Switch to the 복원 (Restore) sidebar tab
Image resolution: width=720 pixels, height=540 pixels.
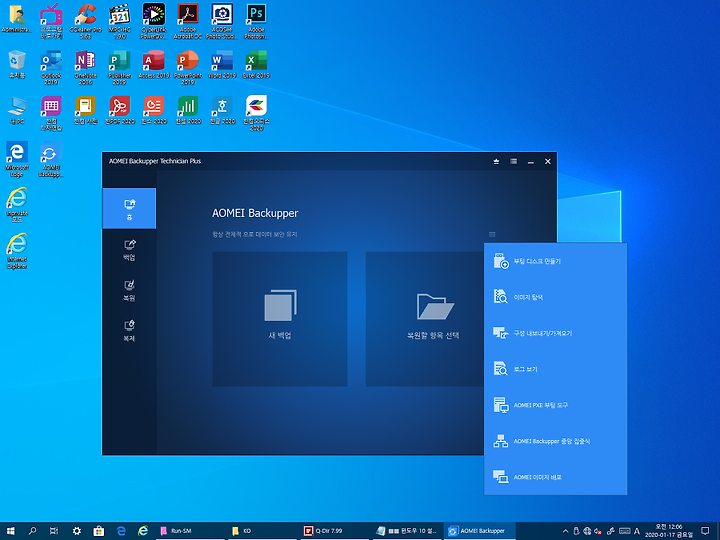(x=129, y=291)
